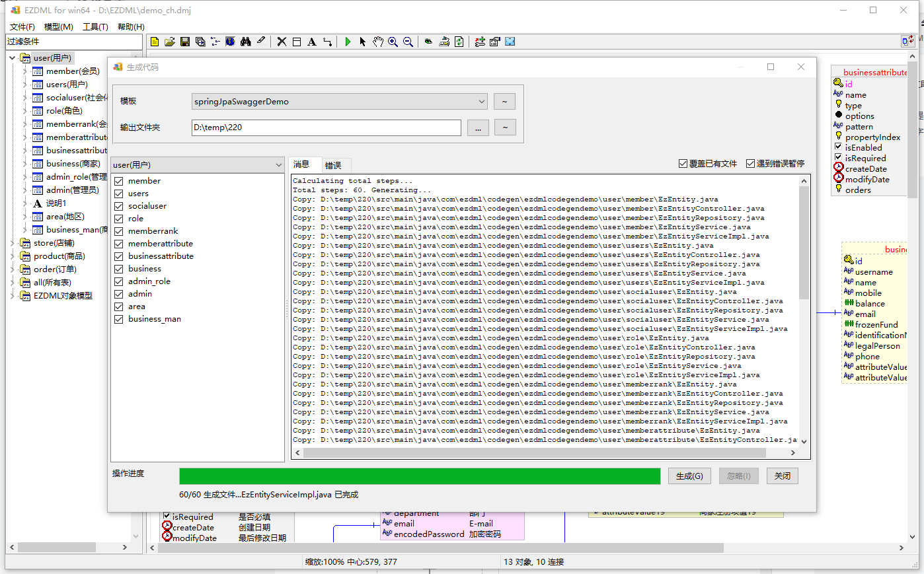The height and width of the screenshot is (574, 924).
Task: Click the tree structure toolbar icon
Action: 215,42
